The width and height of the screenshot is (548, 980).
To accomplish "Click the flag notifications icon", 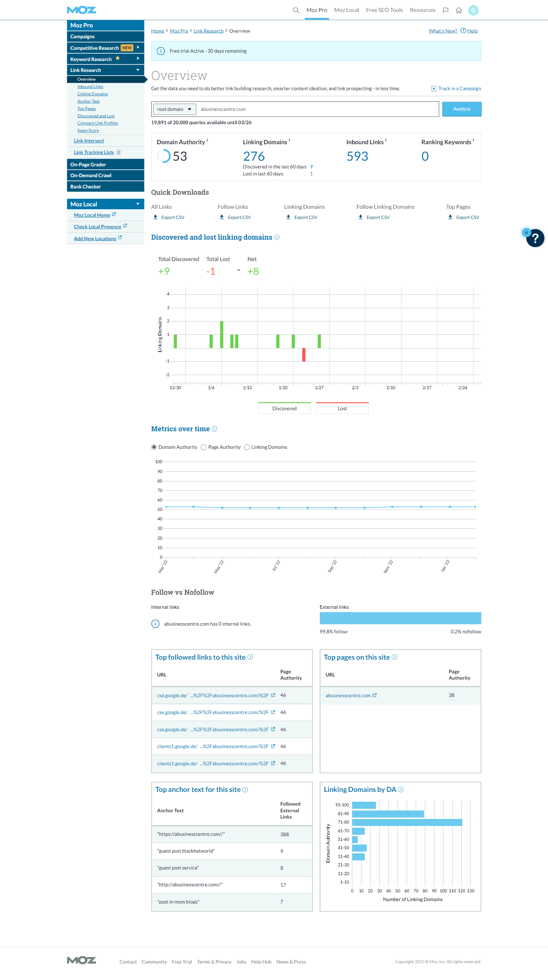I will point(445,10).
